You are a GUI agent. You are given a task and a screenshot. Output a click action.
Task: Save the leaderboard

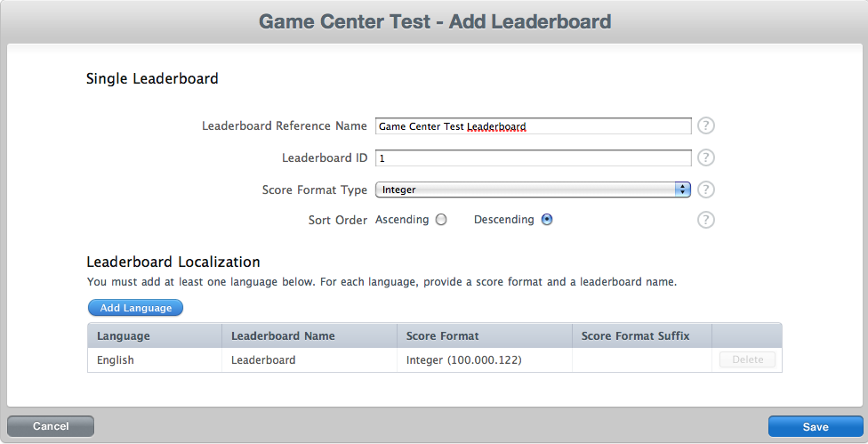click(815, 427)
